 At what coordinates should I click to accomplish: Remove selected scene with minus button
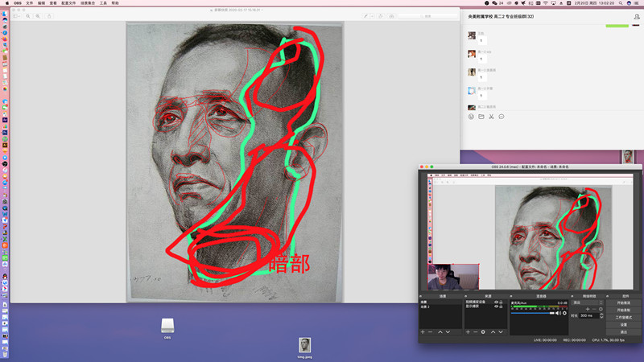[x=431, y=332]
